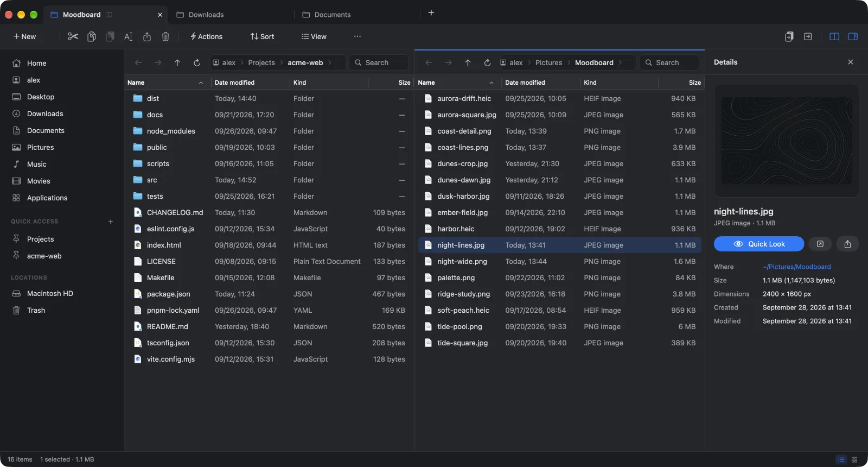Click the open-with icon beside Quick Look
Image resolution: width=868 pixels, height=467 pixels.
click(820, 244)
